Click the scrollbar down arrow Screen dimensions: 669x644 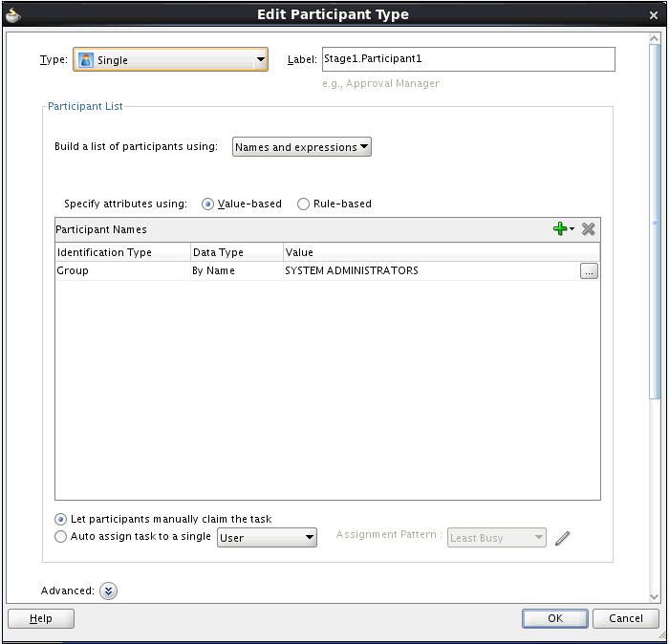655,596
